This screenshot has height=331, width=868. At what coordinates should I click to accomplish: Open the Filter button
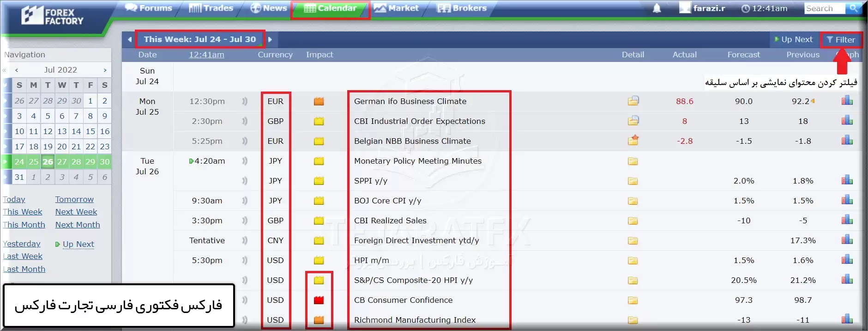coord(841,40)
